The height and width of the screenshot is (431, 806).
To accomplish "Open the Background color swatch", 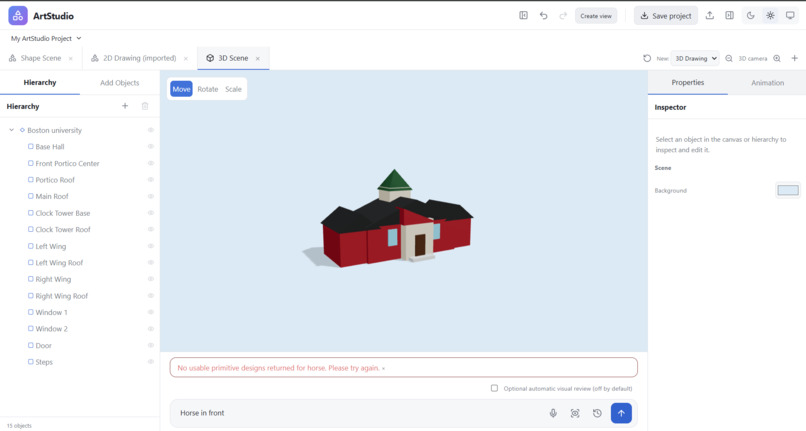I will [x=787, y=190].
